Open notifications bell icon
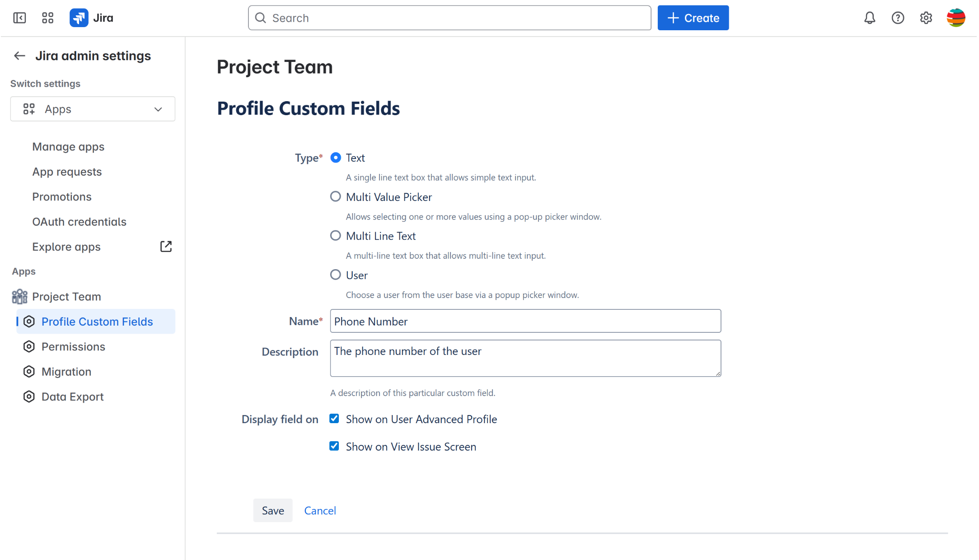Image resolution: width=979 pixels, height=560 pixels. [869, 18]
